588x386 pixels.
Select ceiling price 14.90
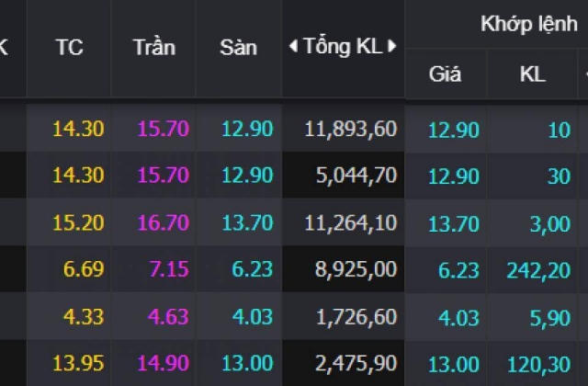[x=164, y=363]
